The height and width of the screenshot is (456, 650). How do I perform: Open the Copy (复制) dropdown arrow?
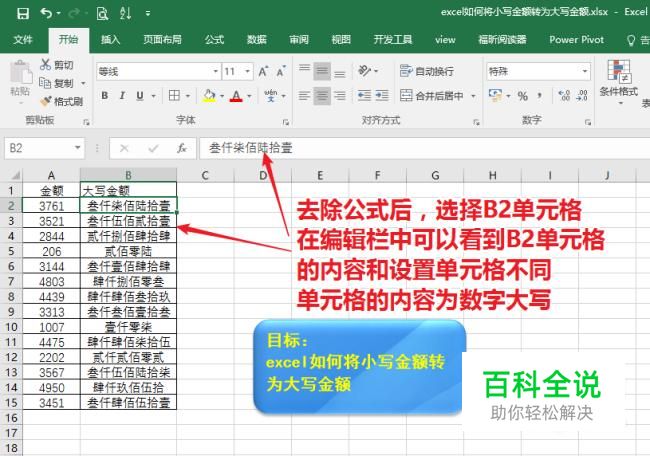click(83, 83)
